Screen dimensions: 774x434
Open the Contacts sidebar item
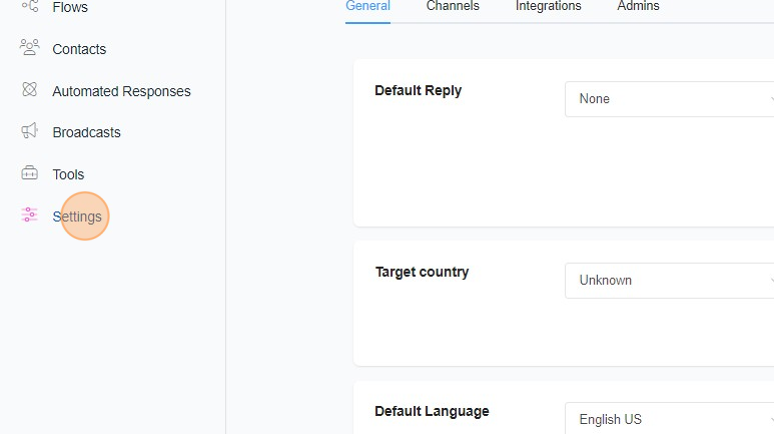pyautogui.click(x=79, y=49)
